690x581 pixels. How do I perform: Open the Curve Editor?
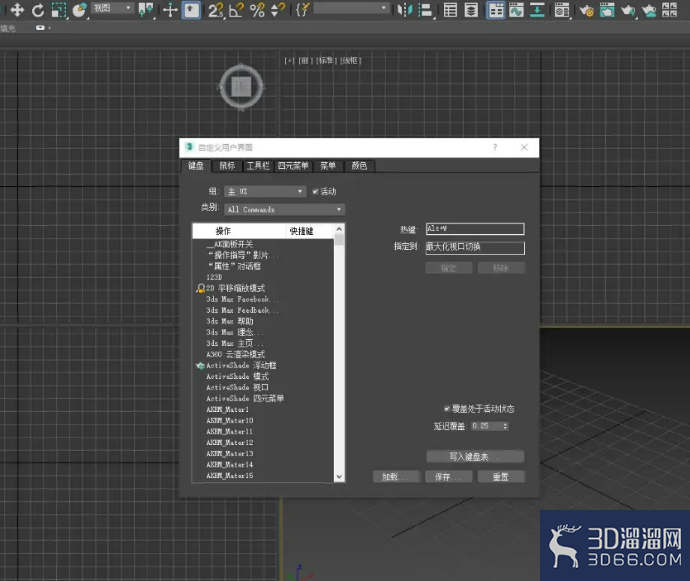coord(516,10)
